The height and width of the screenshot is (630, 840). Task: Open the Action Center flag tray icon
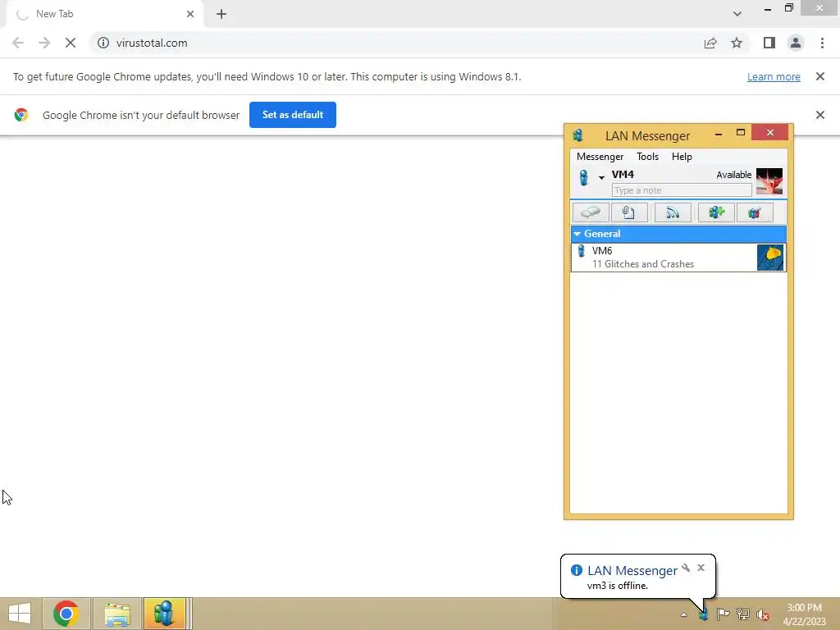[x=724, y=614]
